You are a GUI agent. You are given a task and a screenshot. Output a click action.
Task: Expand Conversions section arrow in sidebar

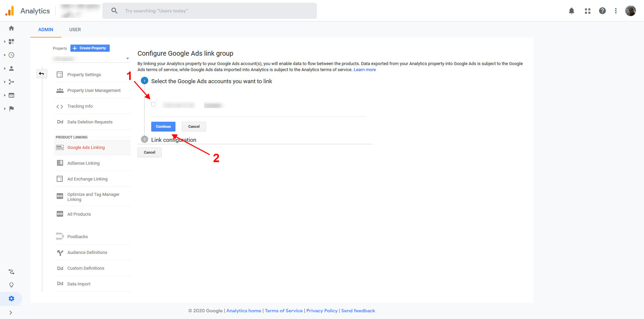coord(5,109)
